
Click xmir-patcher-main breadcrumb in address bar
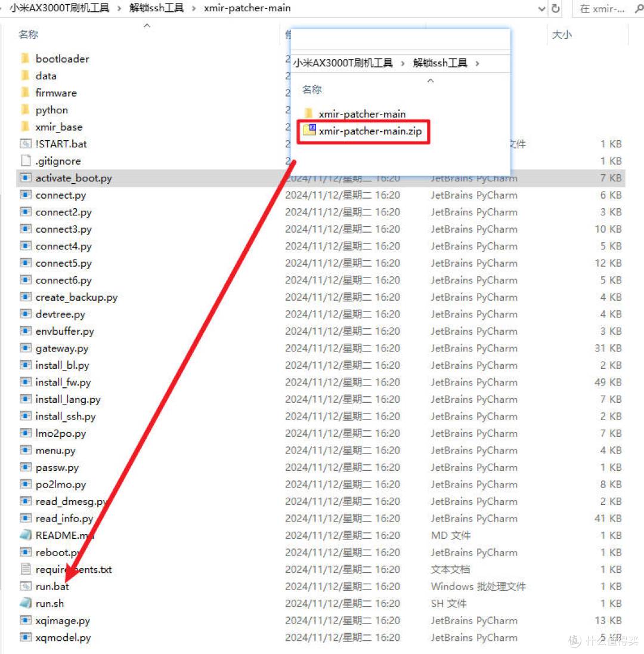pos(247,8)
